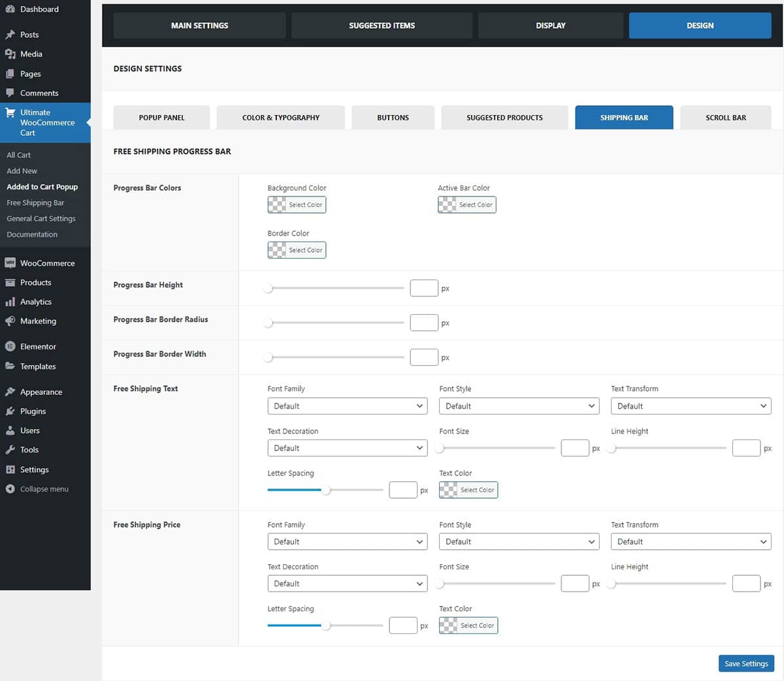
Task: Click Free Shipping Price Font Size slider handle
Action: [x=440, y=584]
